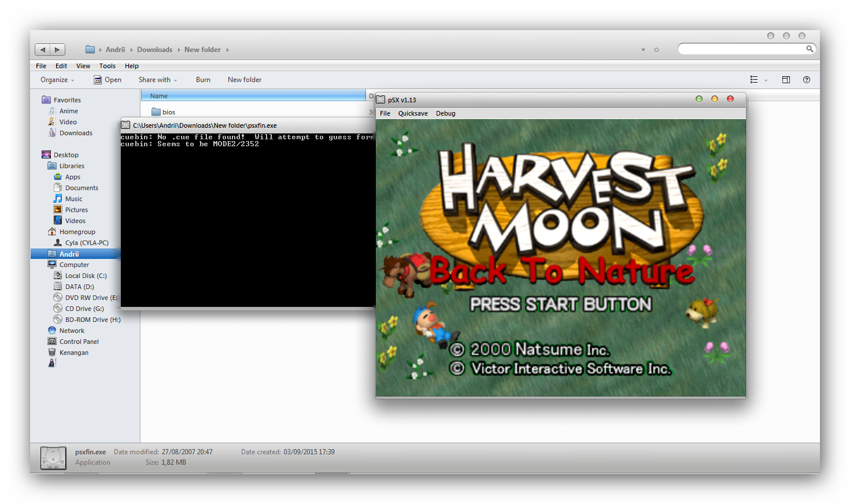
Task: Open pSX Debug menu
Action: click(446, 113)
